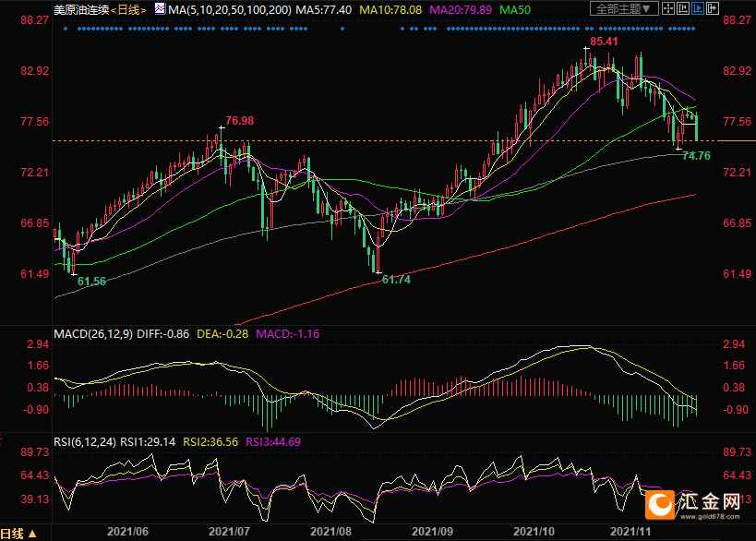Click the crosshair cursor icon
Screen dimensions: 756x541
[667, 8]
